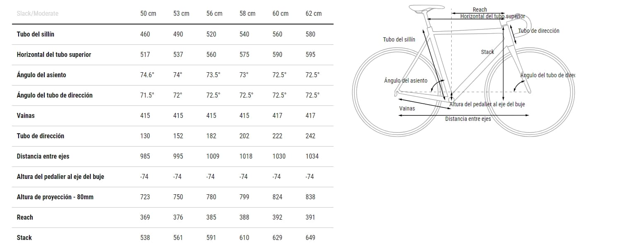Select the 50 cm size column header

(x=148, y=14)
